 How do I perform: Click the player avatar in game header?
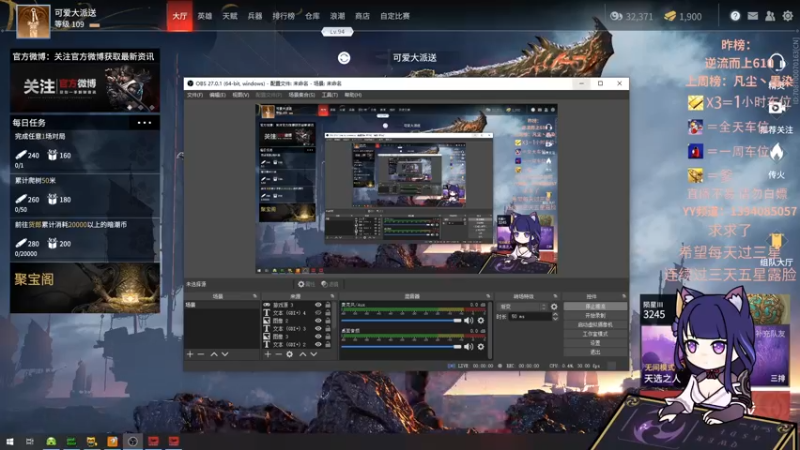(33, 22)
